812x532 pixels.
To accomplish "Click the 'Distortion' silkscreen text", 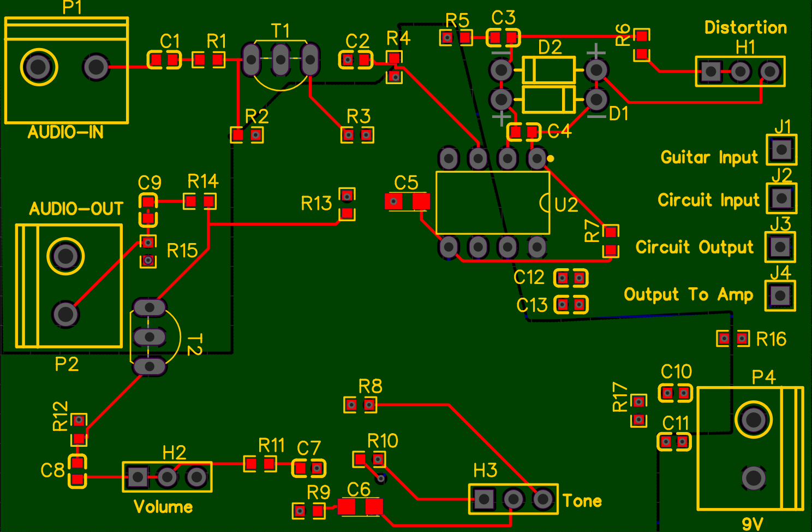I will click(x=745, y=27).
